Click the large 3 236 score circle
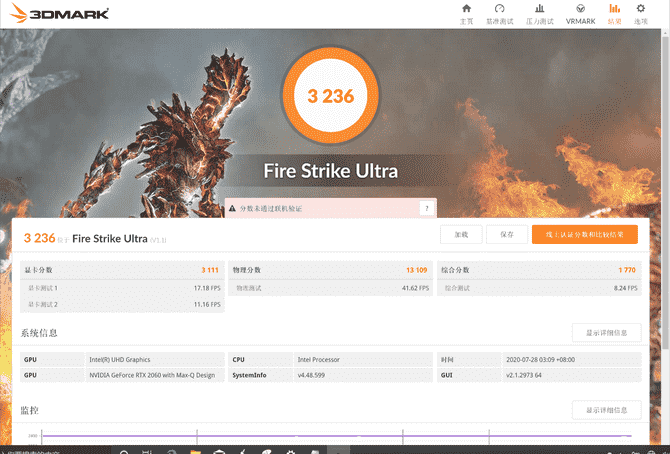The height and width of the screenshot is (454, 670). 331,96
